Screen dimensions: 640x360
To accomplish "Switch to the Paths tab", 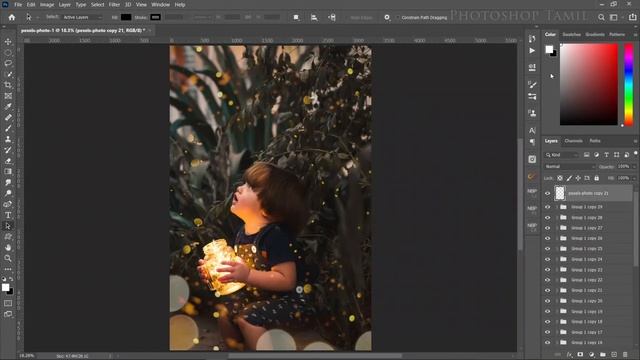I will click(x=595, y=141).
